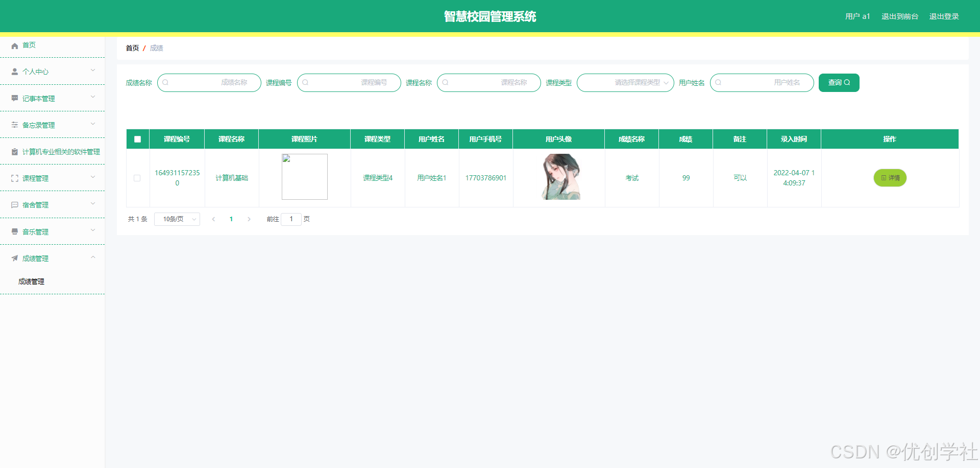Click the home icon in sidebar
Screen dimensions: 980x468
(15, 45)
